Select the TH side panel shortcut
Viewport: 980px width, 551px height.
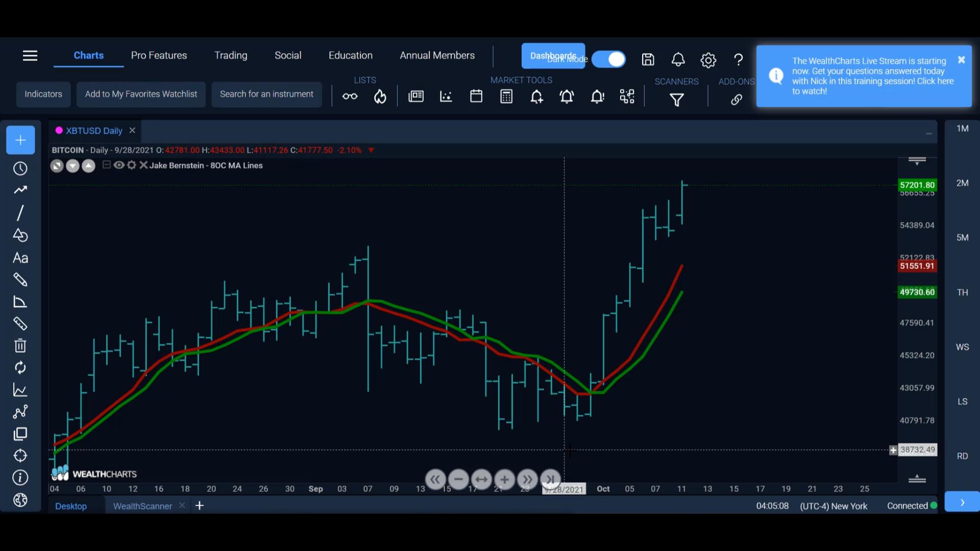(962, 292)
